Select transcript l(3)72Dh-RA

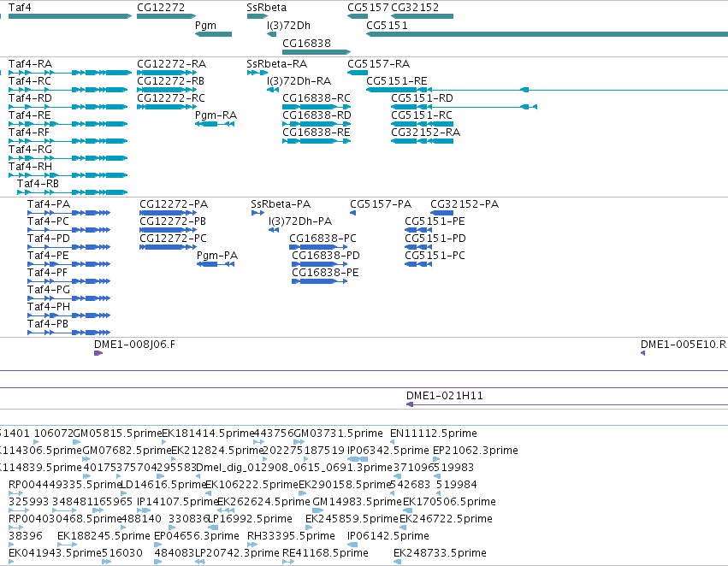coord(273,90)
